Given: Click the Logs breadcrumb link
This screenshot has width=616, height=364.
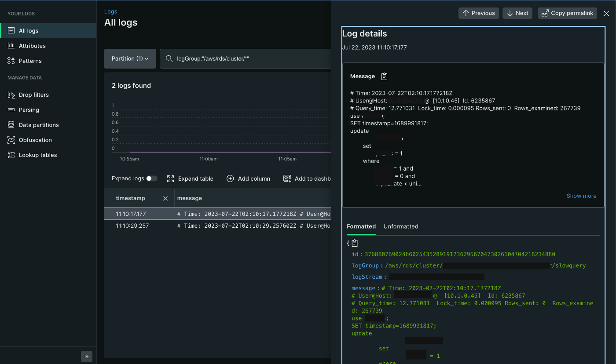Looking at the screenshot, I should click(x=111, y=11).
